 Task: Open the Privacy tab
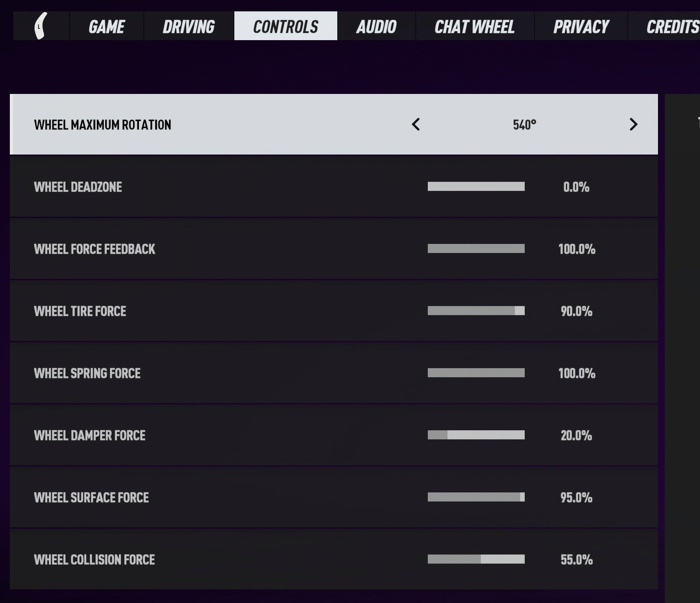tap(581, 26)
